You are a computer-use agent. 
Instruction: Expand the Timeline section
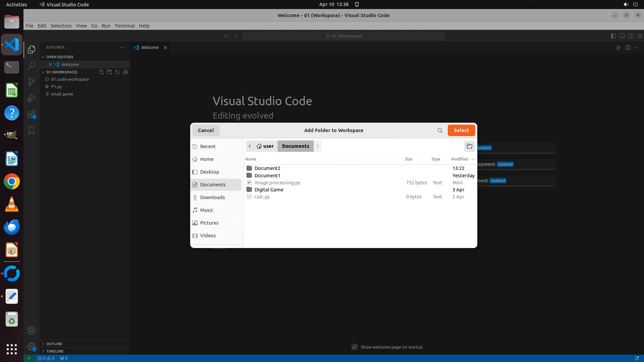(55, 351)
